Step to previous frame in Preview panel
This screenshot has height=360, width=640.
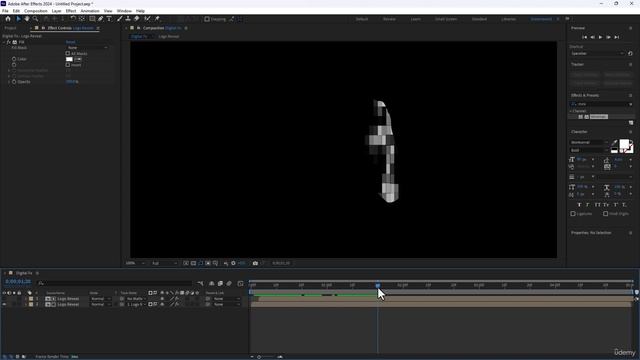pos(593,37)
